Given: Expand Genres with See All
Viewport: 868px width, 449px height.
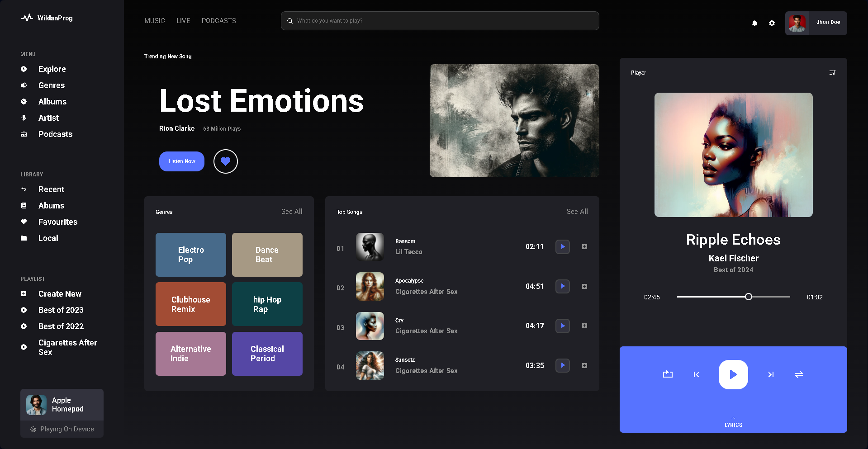Looking at the screenshot, I should pyautogui.click(x=292, y=212).
